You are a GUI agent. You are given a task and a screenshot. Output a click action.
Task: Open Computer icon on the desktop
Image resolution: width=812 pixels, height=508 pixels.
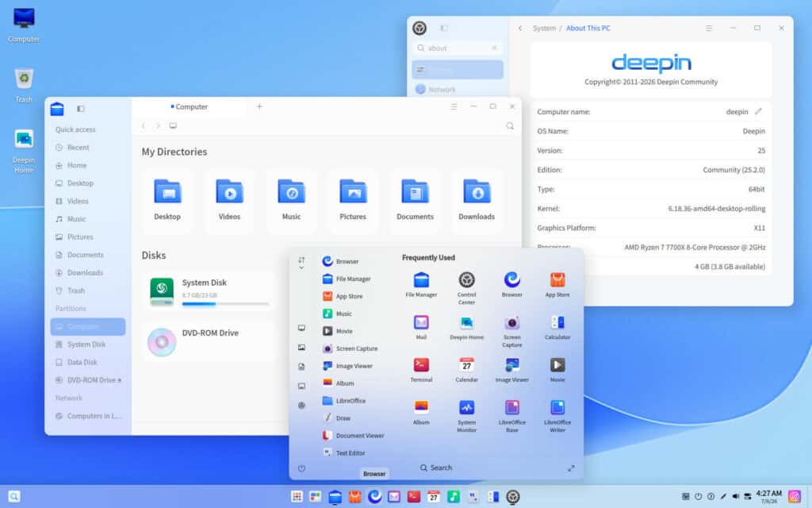click(x=24, y=25)
